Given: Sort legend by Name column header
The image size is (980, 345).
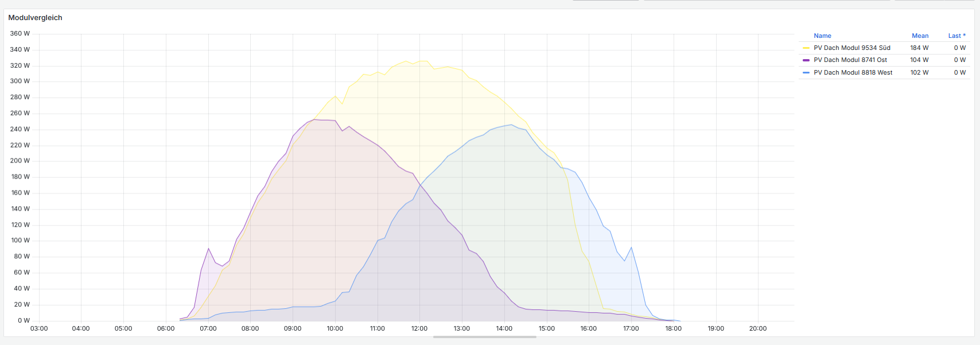Looking at the screenshot, I should [x=822, y=36].
